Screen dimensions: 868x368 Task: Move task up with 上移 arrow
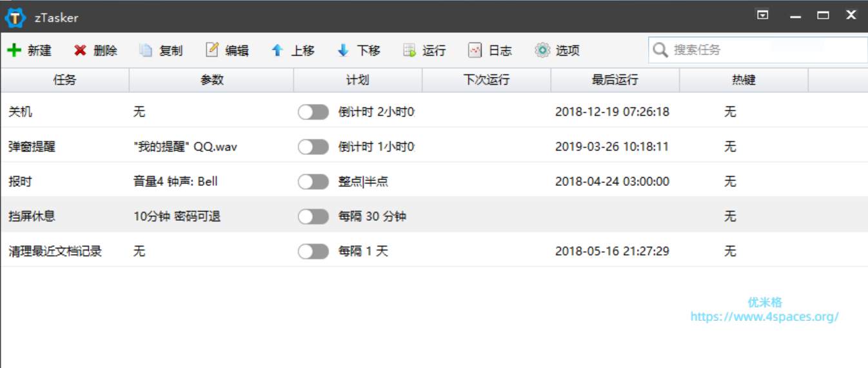pyautogui.click(x=277, y=50)
